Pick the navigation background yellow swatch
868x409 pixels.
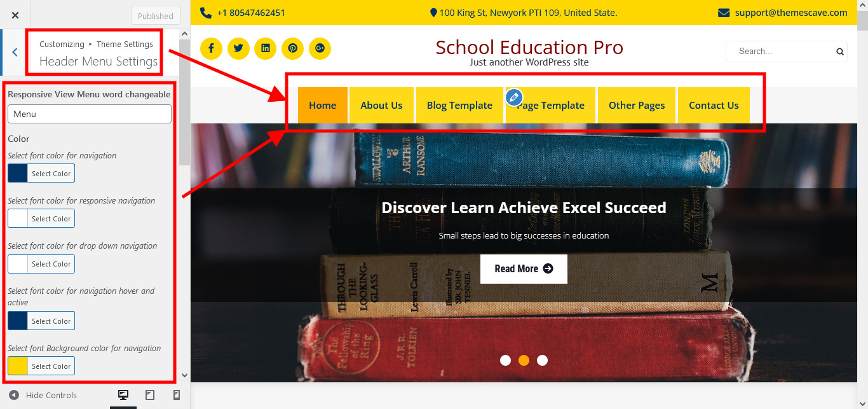[17, 366]
